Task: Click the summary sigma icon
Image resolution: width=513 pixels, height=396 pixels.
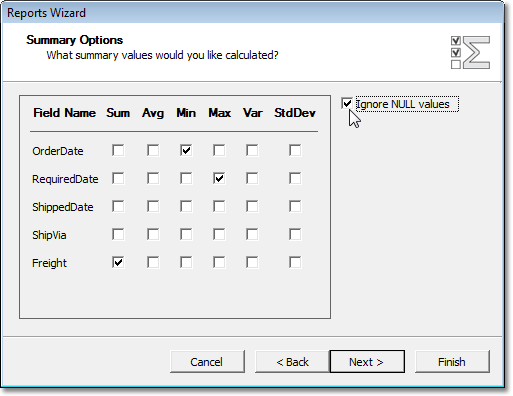Action: click(470, 52)
